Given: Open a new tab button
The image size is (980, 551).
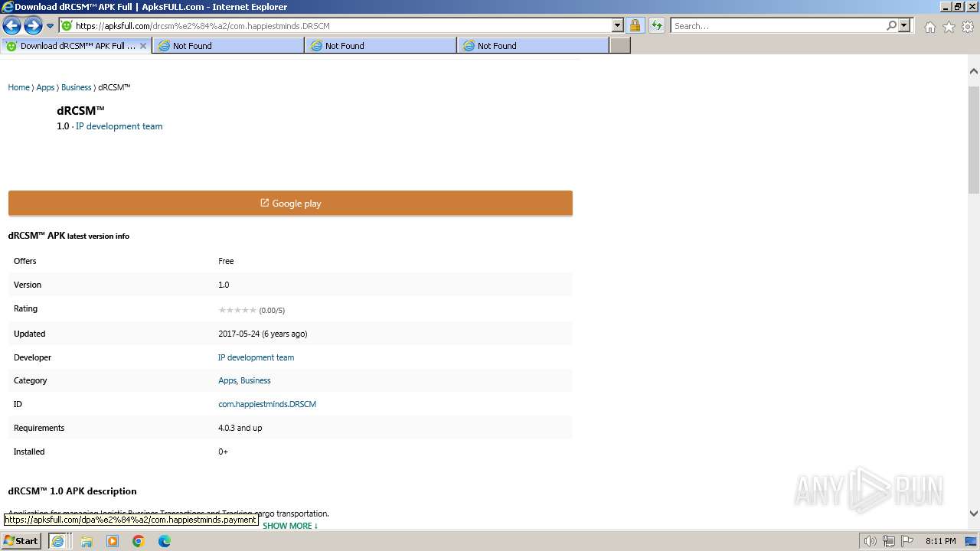Looking at the screenshot, I should 620,46.
